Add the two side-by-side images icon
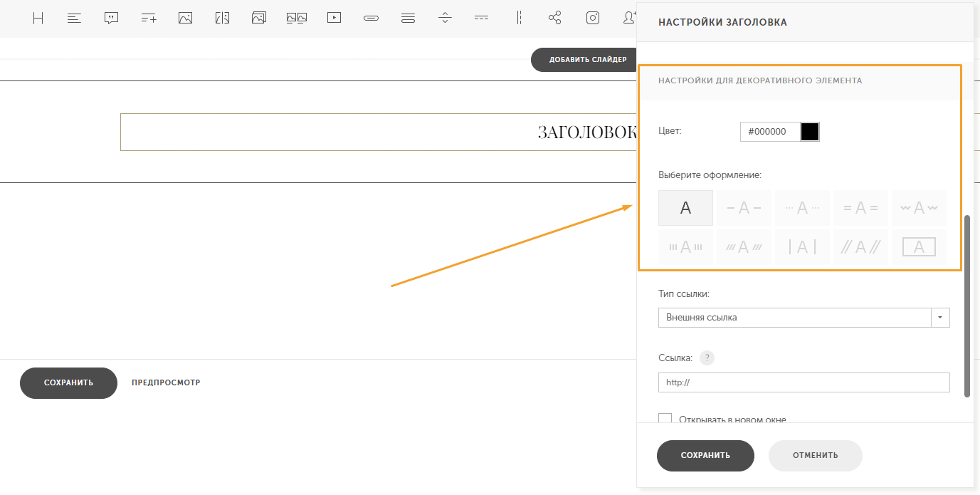Screen dimensions: 980x495 click(297, 19)
